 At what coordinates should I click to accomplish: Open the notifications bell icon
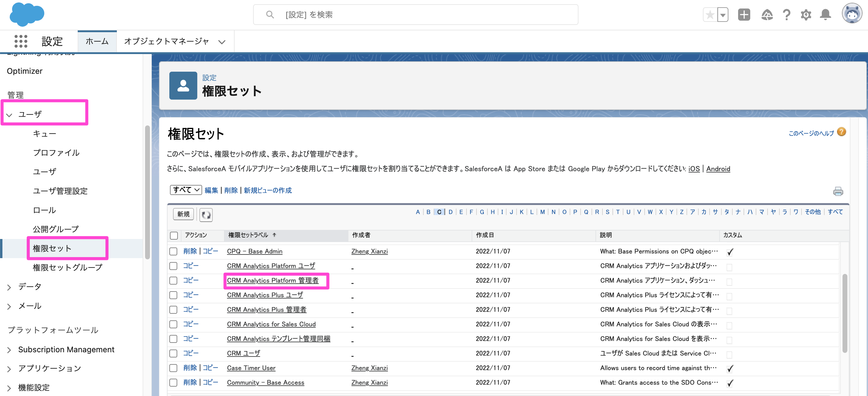click(x=825, y=15)
